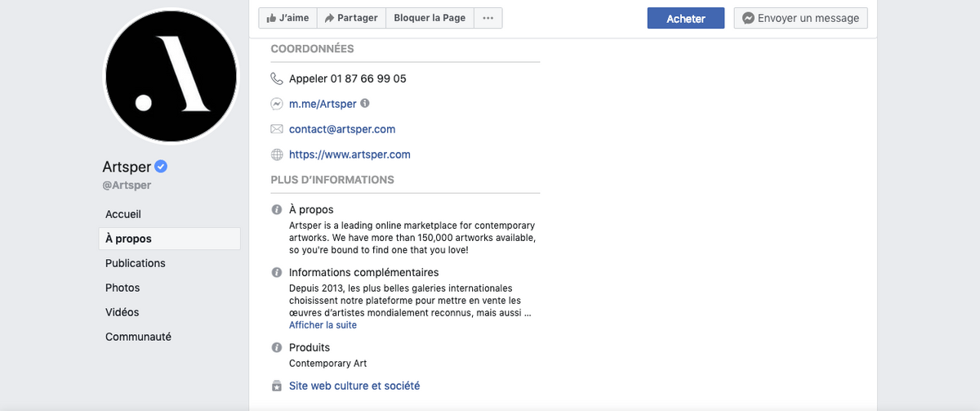Share the page using Partager
The width and height of the screenshot is (980, 411).
(350, 18)
